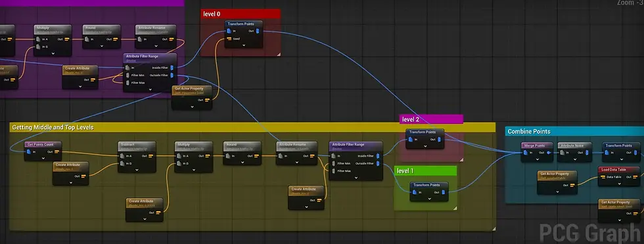
Task: Click In pin of the Attribute Noise node
Action: click(x=563, y=153)
